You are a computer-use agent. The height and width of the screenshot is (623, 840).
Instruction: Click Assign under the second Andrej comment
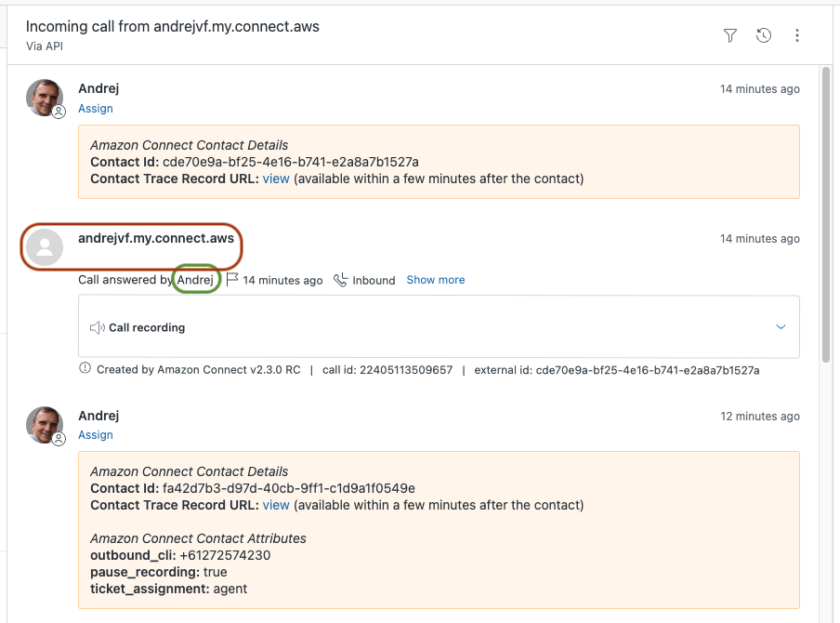click(96, 435)
